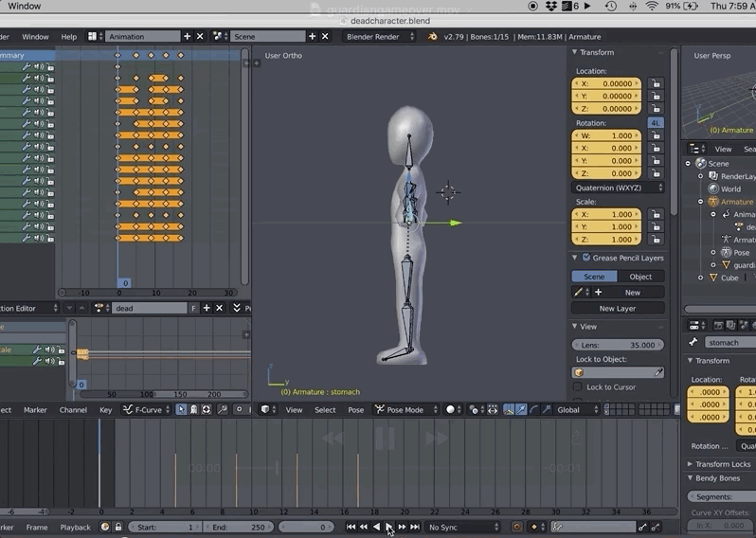Screen dimensions: 756x538
Task: Delete the Animation screen layout
Action: (200, 37)
